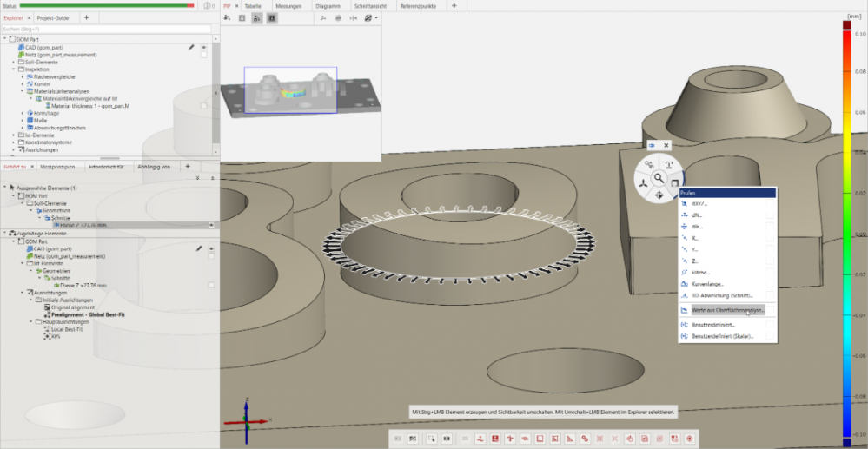The height and width of the screenshot is (449, 868).
Task: Switch to the Diagramm tab
Action: pyautogui.click(x=328, y=5)
